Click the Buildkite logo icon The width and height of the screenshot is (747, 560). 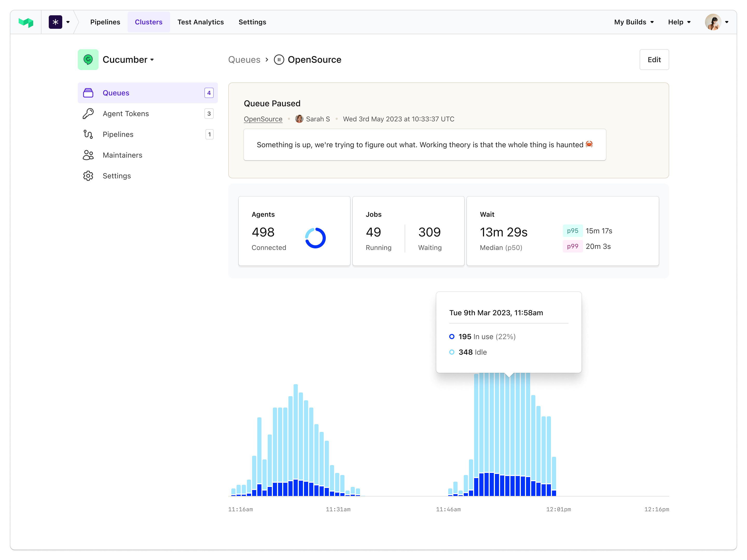pos(26,22)
